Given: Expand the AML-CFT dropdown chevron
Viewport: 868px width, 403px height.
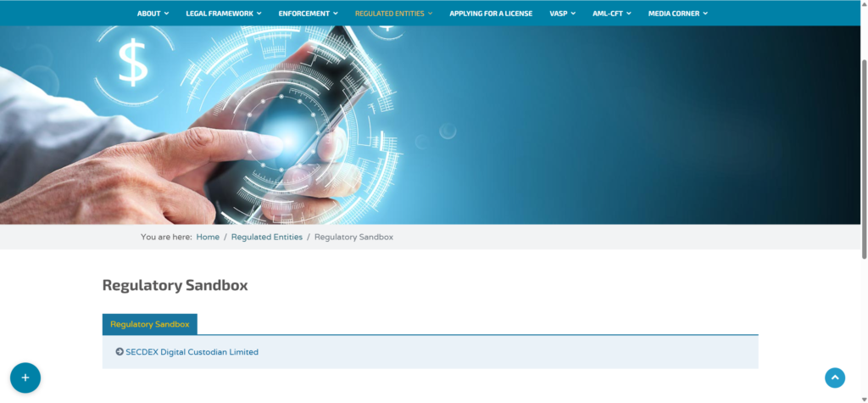Looking at the screenshot, I should (629, 14).
